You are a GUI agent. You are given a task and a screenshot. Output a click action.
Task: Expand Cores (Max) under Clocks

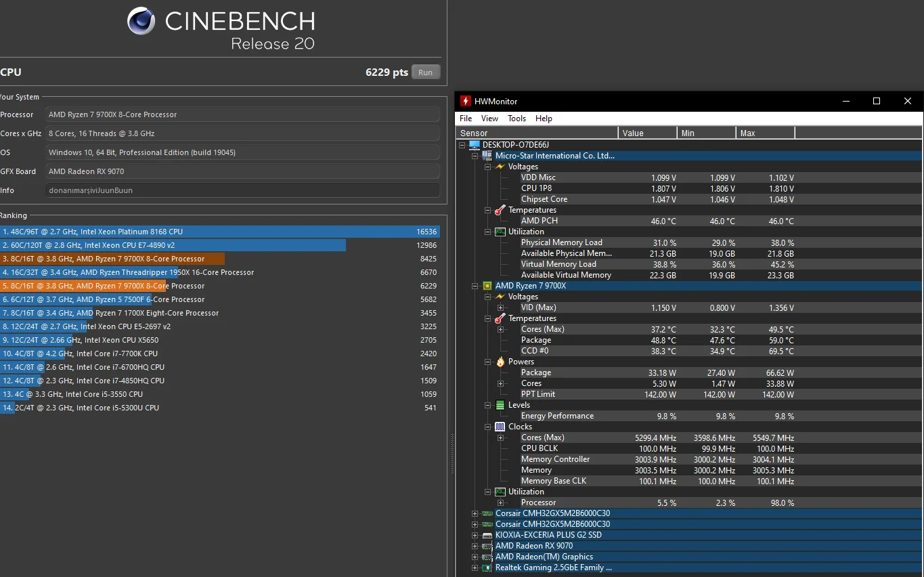500,437
